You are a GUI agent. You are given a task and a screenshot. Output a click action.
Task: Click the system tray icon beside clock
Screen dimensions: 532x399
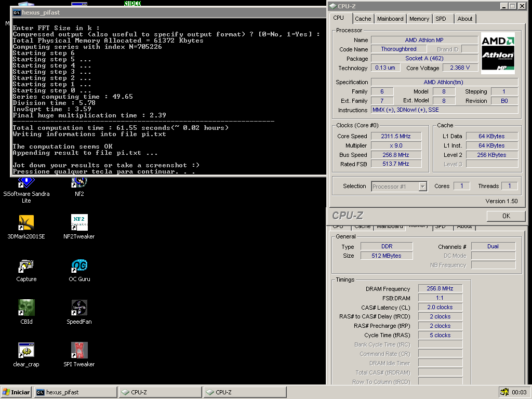(x=504, y=392)
